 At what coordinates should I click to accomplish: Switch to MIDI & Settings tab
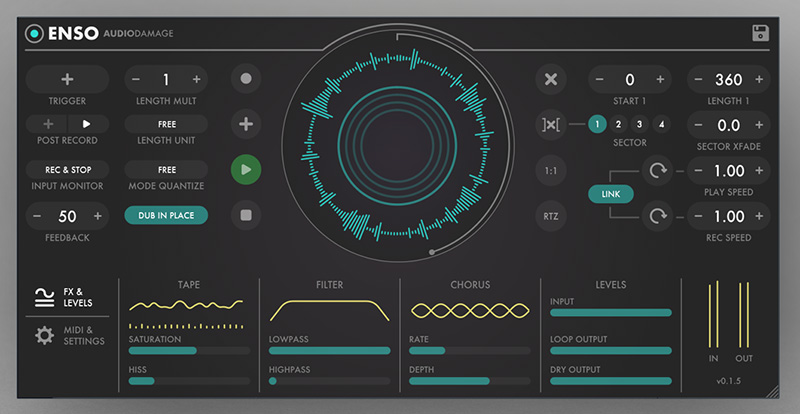[69, 335]
